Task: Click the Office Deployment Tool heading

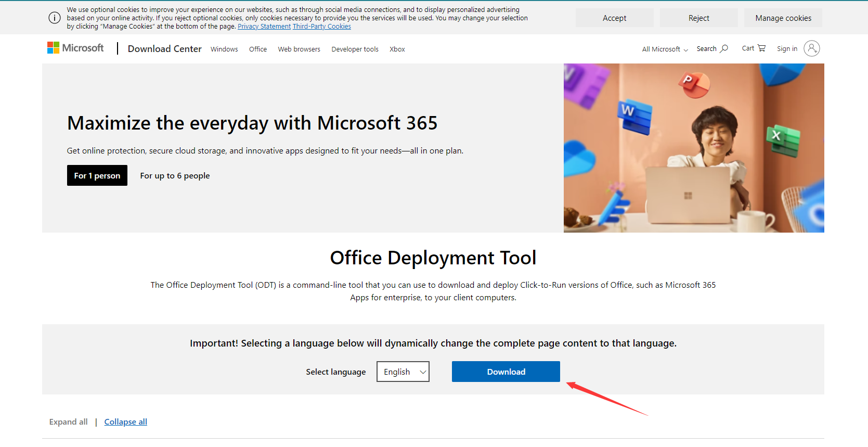Action: pos(433,258)
